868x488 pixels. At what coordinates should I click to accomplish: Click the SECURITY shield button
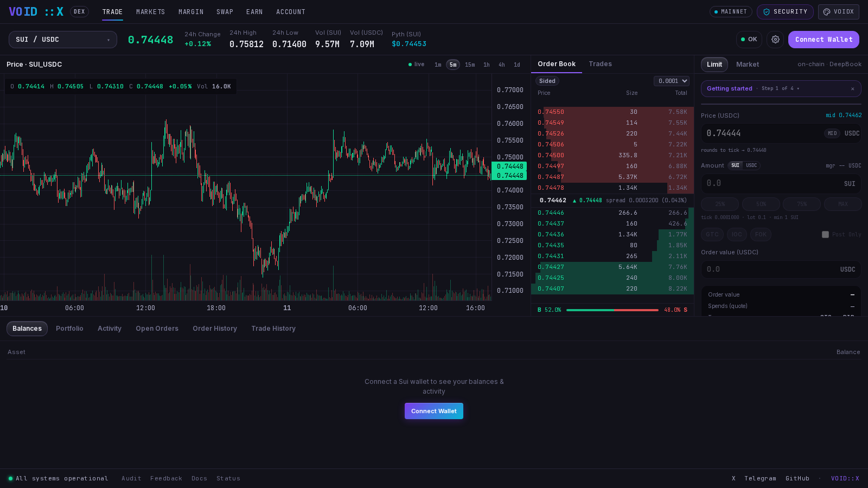(x=785, y=11)
